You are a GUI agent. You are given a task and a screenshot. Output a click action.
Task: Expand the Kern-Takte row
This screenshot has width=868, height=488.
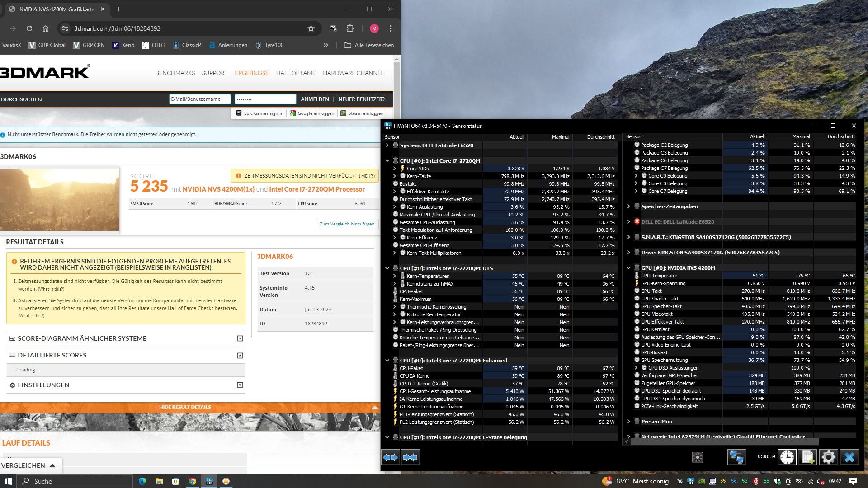[394, 176]
